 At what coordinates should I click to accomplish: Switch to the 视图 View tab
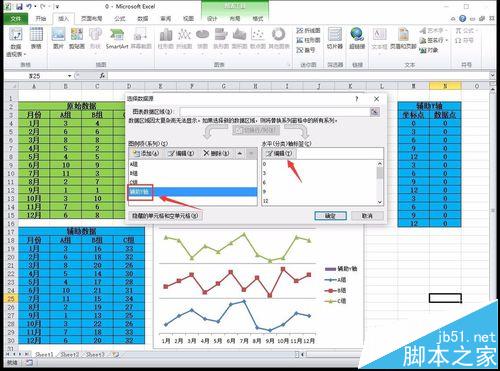(x=188, y=19)
